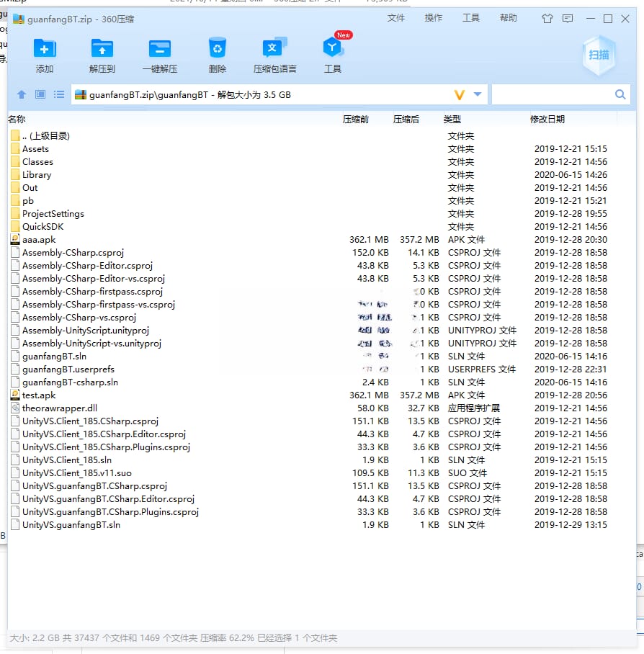Click the One-click Extract (一键解压) icon
Image resolution: width=644 pixels, height=654 pixels.
(160, 49)
